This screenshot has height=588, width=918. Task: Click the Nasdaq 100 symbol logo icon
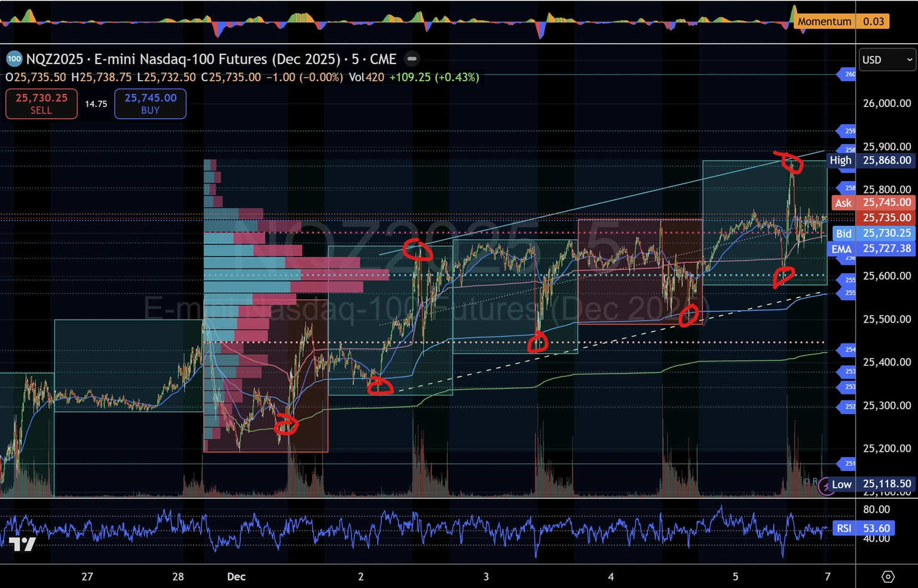[x=14, y=59]
